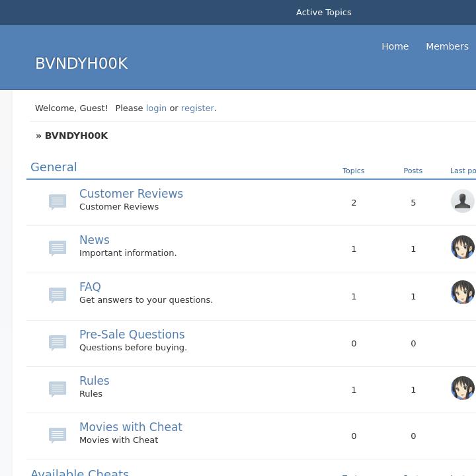Open the Movies with Cheat forum link

[x=130, y=427]
